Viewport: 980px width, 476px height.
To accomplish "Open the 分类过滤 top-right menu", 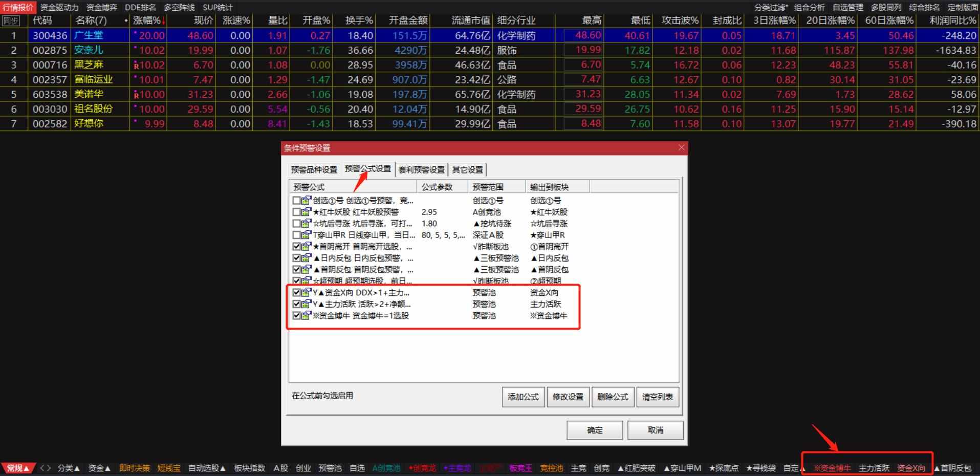I will (x=771, y=7).
